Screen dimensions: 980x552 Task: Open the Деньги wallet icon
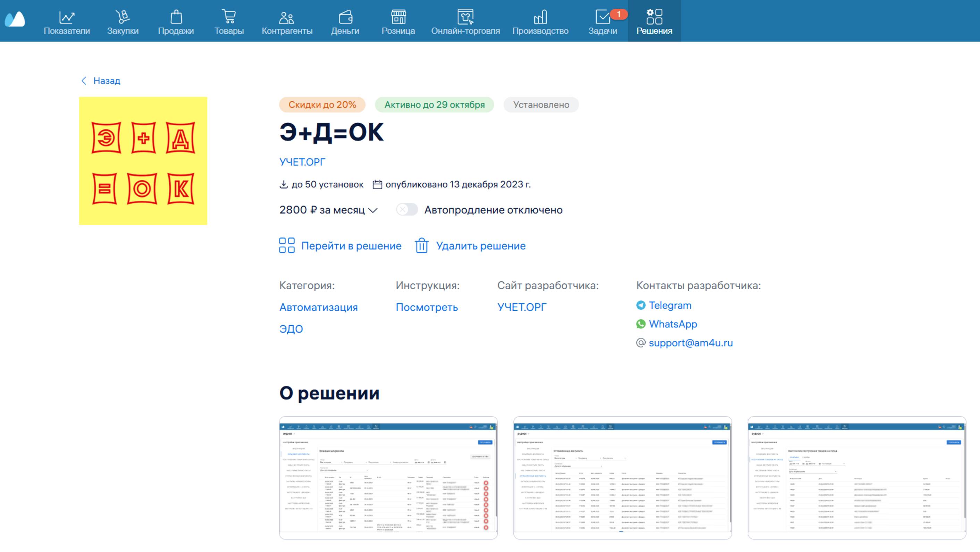pyautogui.click(x=346, y=16)
